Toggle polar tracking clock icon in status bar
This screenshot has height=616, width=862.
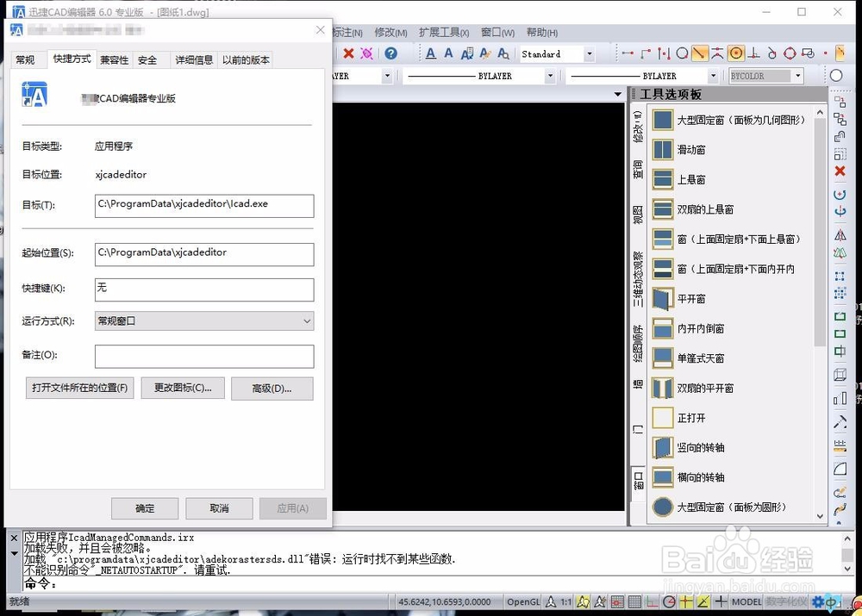coord(669,601)
